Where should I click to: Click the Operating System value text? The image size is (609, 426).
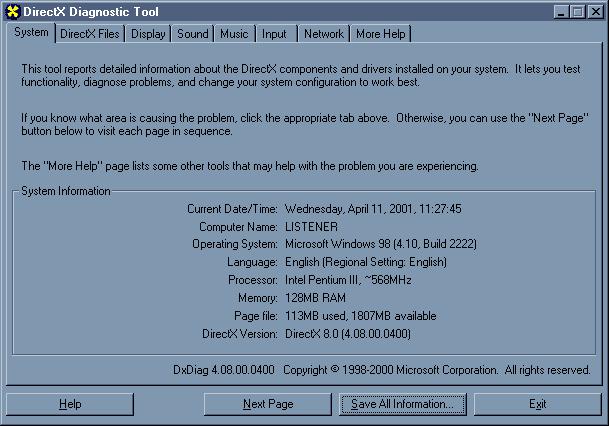[381, 245]
